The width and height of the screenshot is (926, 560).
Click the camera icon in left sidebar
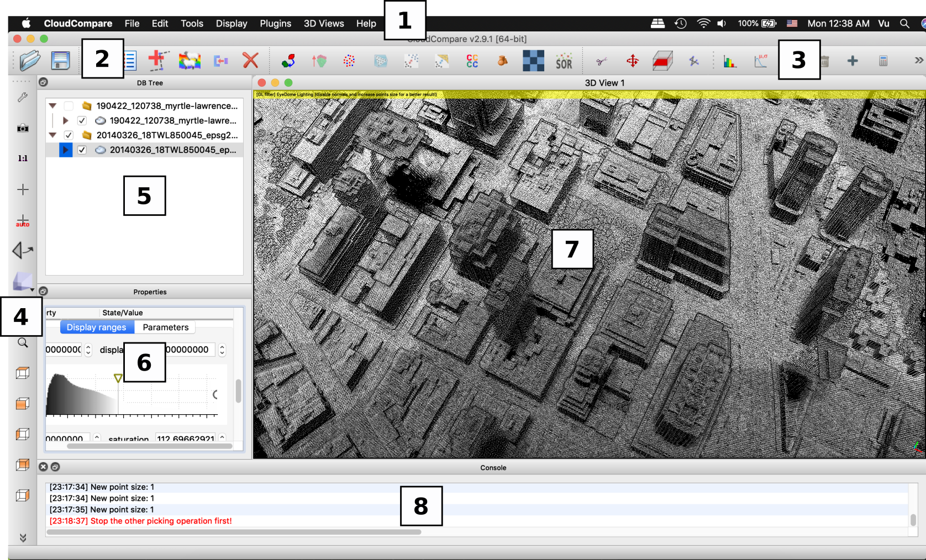(x=23, y=128)
